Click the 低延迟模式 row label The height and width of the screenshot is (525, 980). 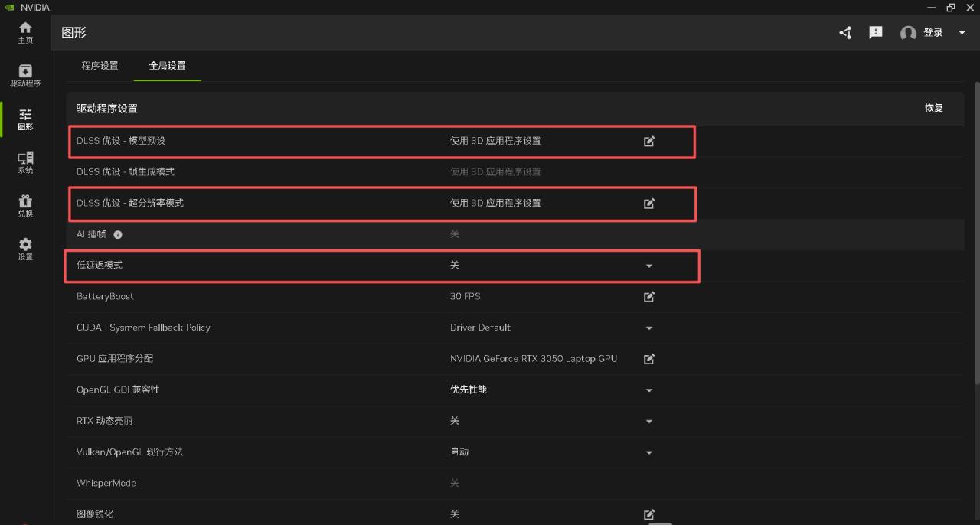(100, 265)
